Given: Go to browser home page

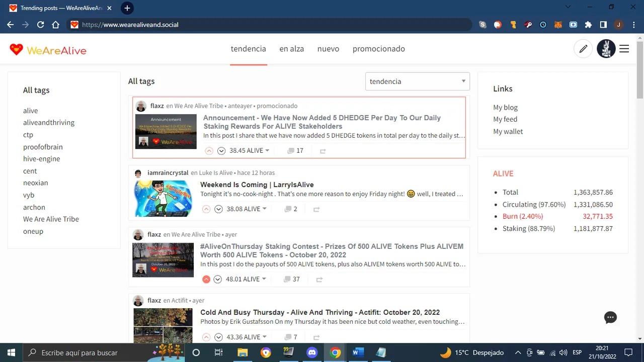Looking at the screenshot, I should (x=56, y=25).
